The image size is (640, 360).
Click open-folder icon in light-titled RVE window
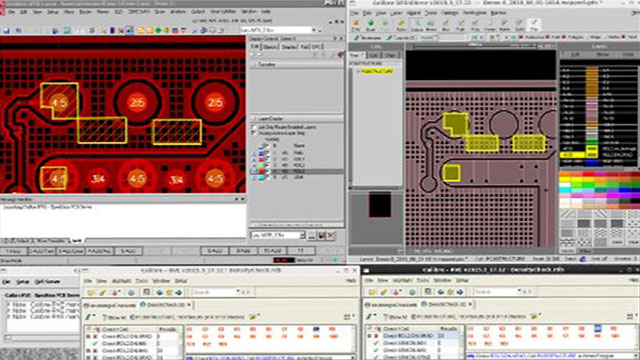pos(90,292)
